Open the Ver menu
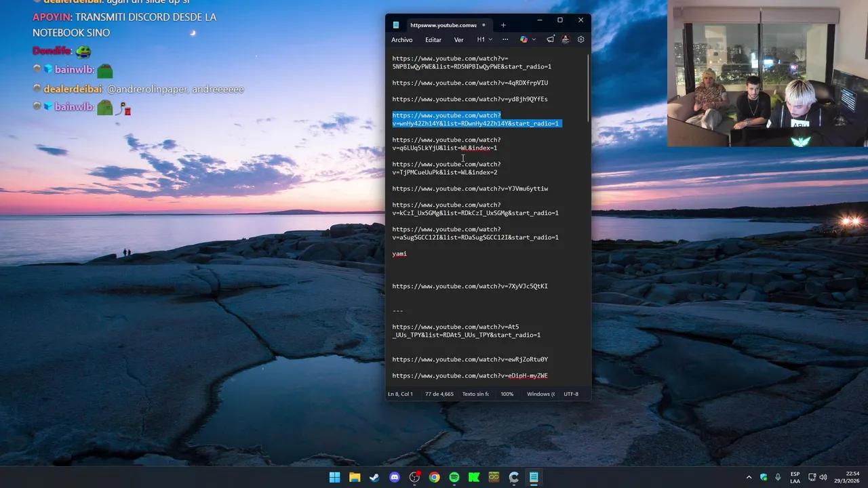 pyautogui.click(x=459, y=40)
